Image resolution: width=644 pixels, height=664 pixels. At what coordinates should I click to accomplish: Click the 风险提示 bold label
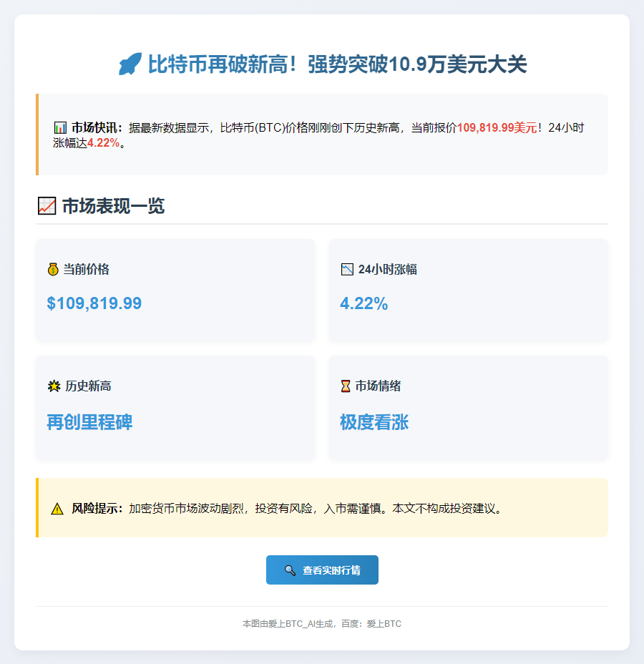[97, 508]
